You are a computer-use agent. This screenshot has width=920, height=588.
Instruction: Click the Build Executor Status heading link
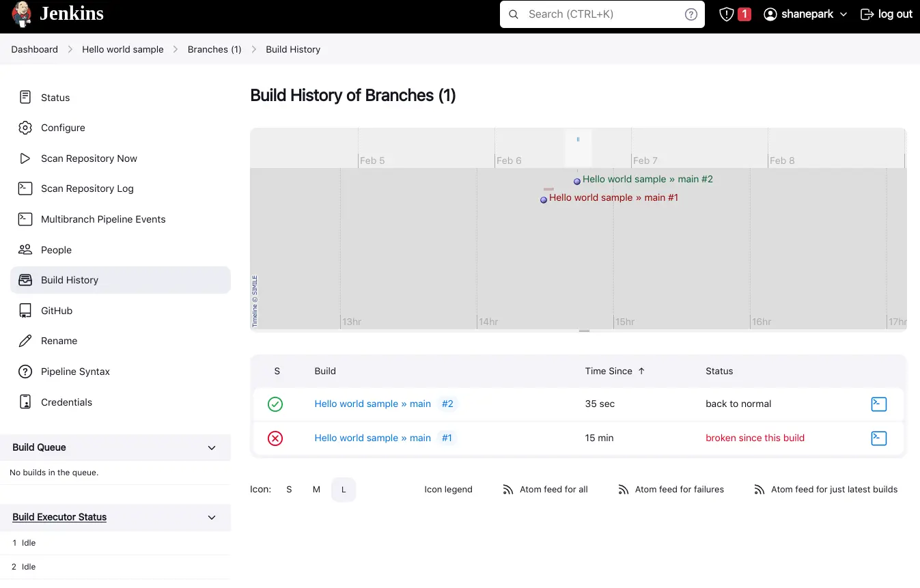coord(59,518)
